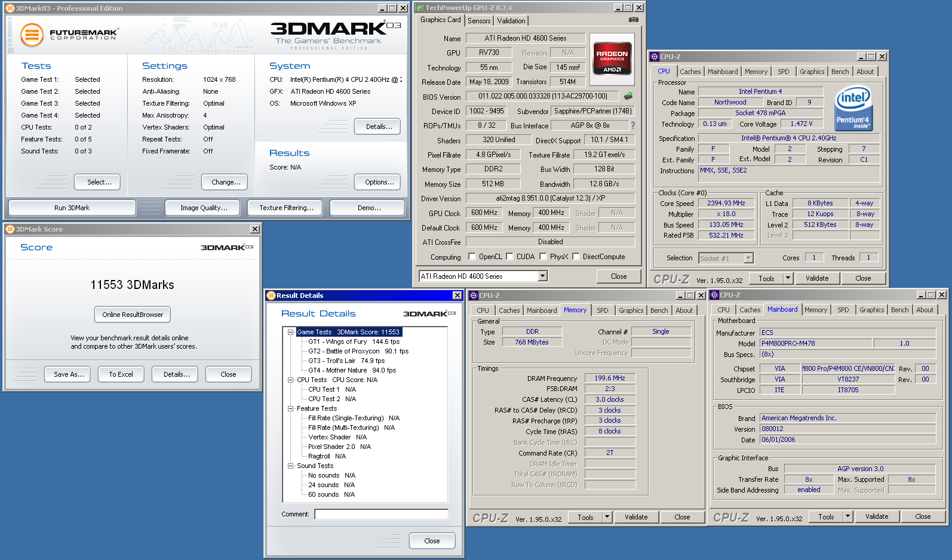The width and height of the screenshot is (952, 560).
Task: Select the 'GT2 - Battle of Proxycon' result row
Action: point(358,352)
